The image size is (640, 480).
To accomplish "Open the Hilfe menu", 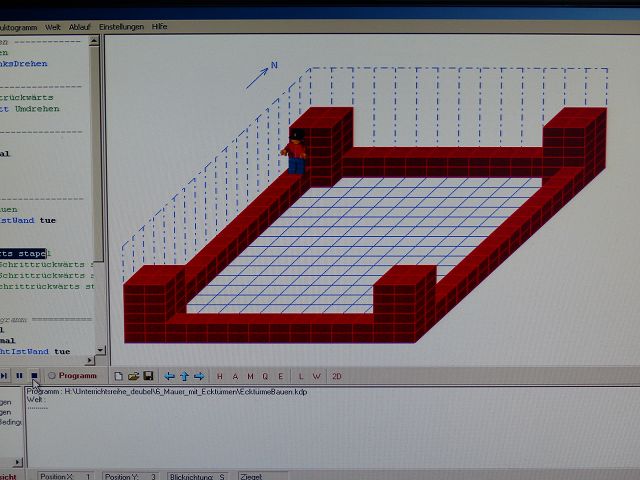I will tap(160, 26).
